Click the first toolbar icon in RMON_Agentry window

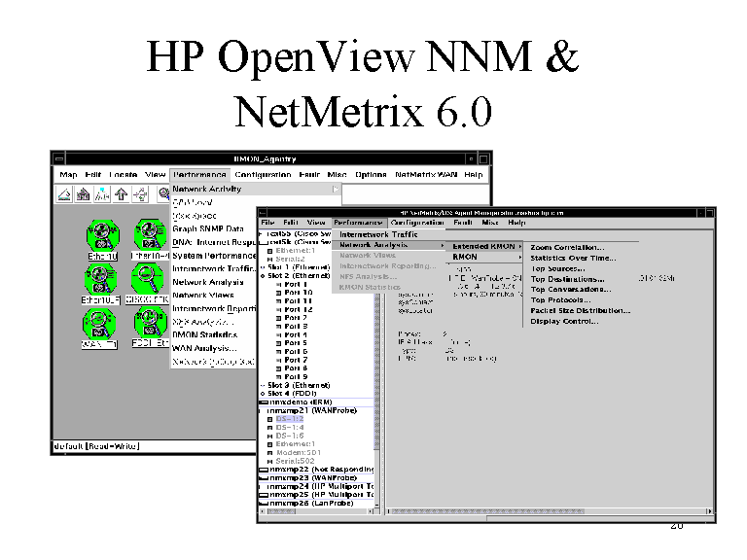point(63,193)
